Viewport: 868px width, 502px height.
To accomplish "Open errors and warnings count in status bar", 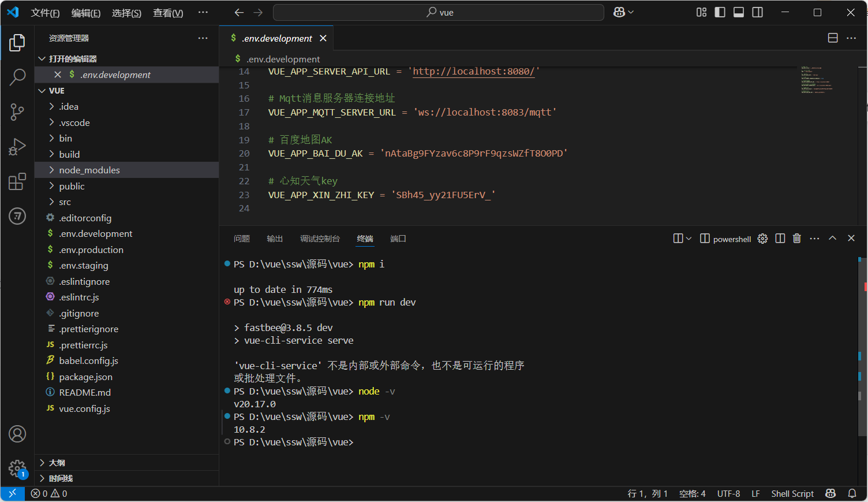I will pyautogui.click(x=49, y=493).
